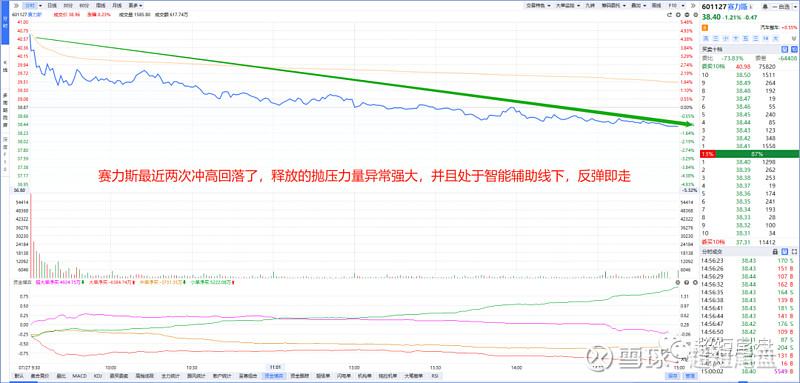This screenshot has width=800, height=383.
Task: Click the zoom-in plus circle icon
Action: (678, 15)
